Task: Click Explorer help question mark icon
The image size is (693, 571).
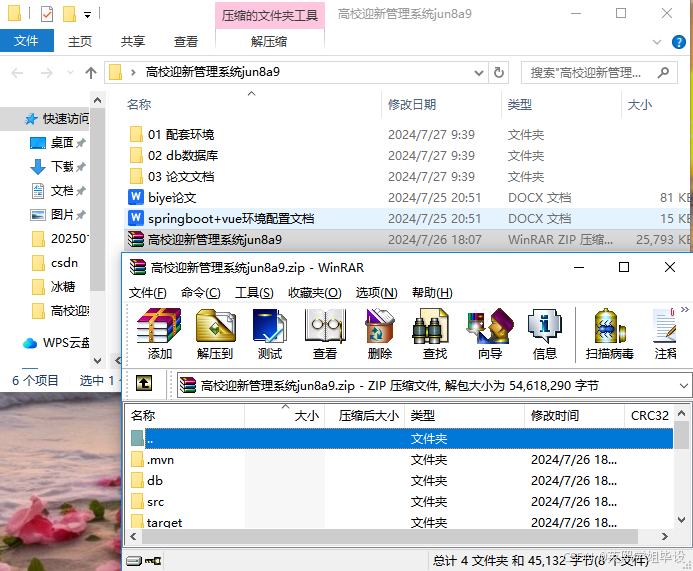Action: (x=679, y=42)
